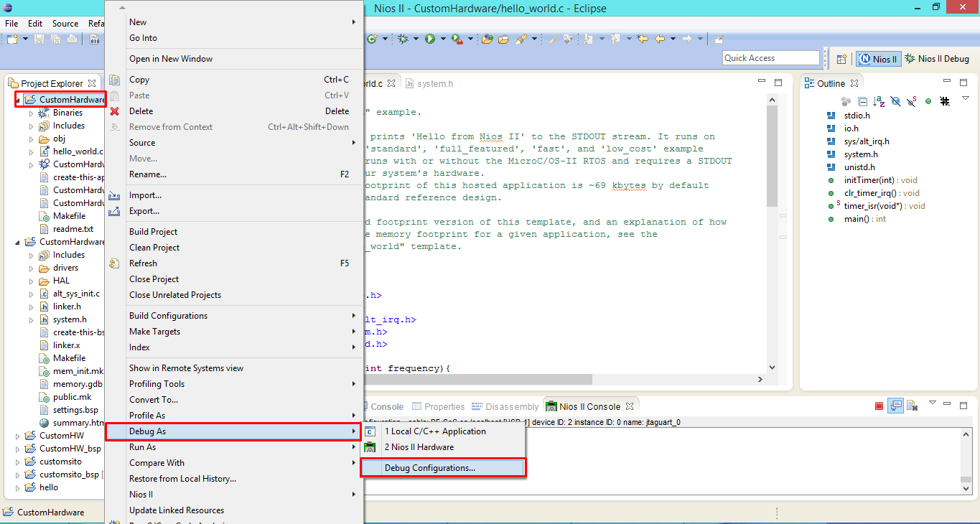Toggle Hide Static Members in the Outline toolbar
This screenshot has height=524, width=980.
click(x=912, y=101)
